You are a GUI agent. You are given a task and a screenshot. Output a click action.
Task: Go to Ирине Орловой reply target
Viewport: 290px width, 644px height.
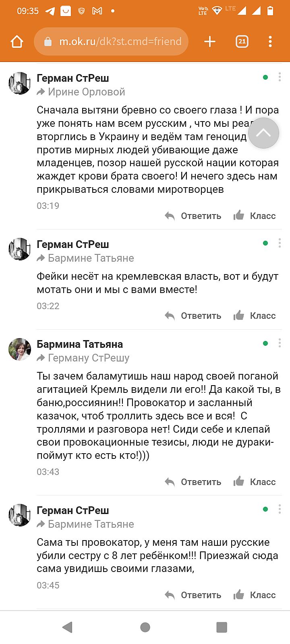point(86,92)
